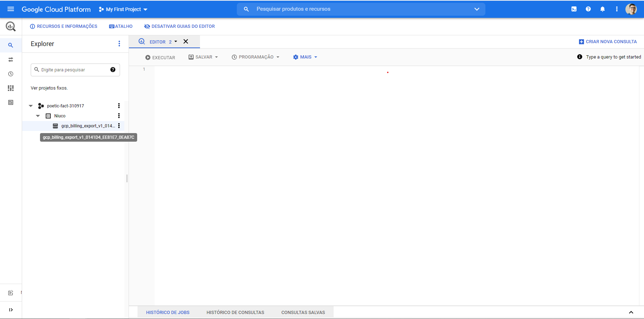The height and width of the screenshot is (319, 644).
Task: Open data transfers icon in sidebar
Action: [x=11, y=60]
